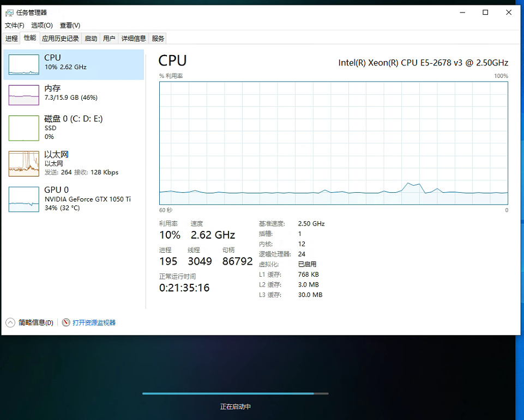Switch to the 进程 tab
The image size is (524, 420).
click(11, 38)
